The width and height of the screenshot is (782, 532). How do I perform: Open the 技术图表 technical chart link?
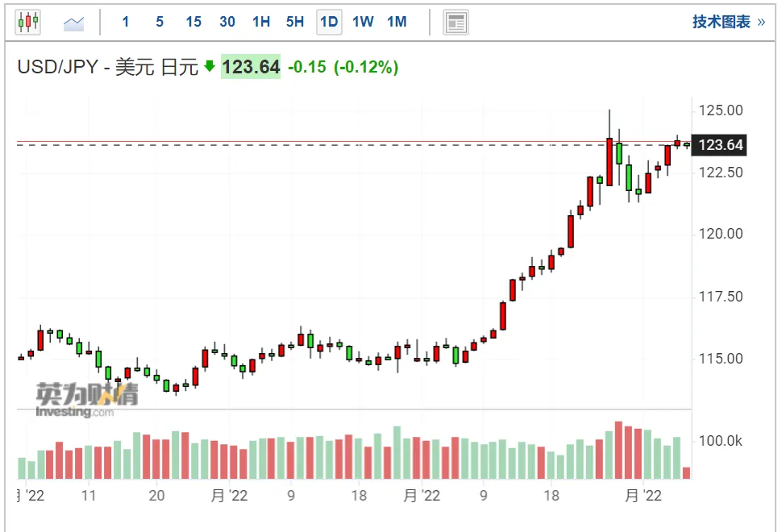point(729,22)
